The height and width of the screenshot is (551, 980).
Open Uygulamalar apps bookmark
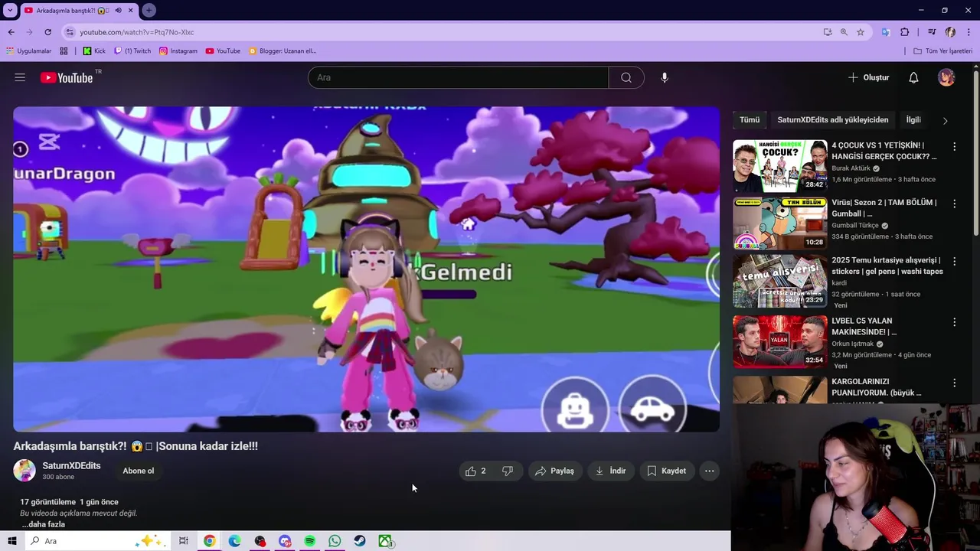point(29,51)
